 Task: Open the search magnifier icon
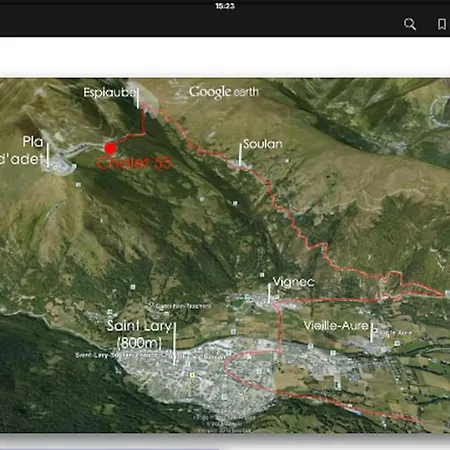click(x=410, y=24)
